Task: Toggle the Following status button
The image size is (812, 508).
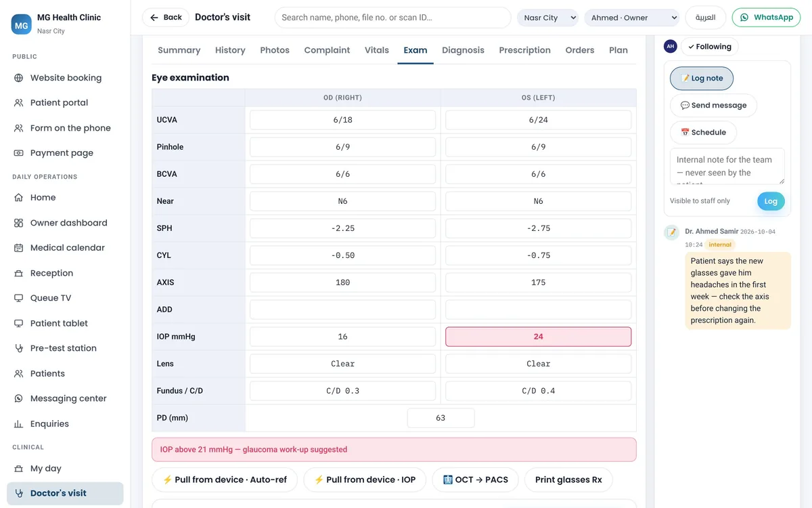Action: coord(710,47)
